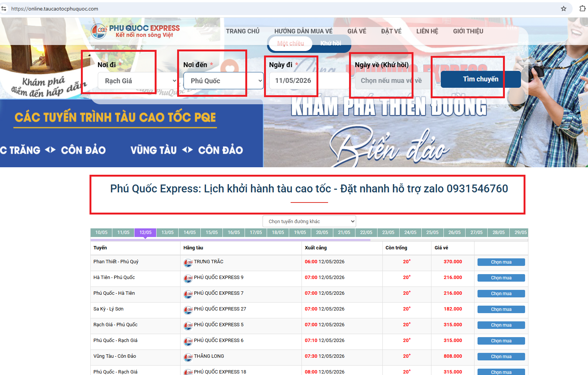Choose Chọn mua for Vũng Tàu - Côn Đảo
The height and width of the screenshot is (375, 588).
[x=501, y=357]
